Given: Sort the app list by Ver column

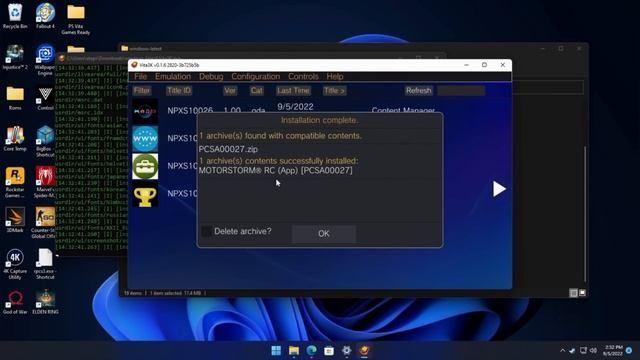Looking at the screenshot, I should point(230,91).
